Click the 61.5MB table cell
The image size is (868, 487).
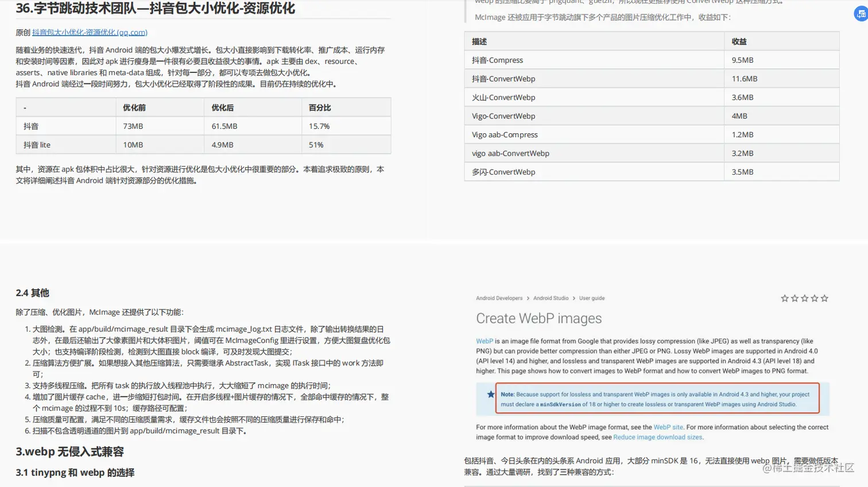(x=253, y=126)
